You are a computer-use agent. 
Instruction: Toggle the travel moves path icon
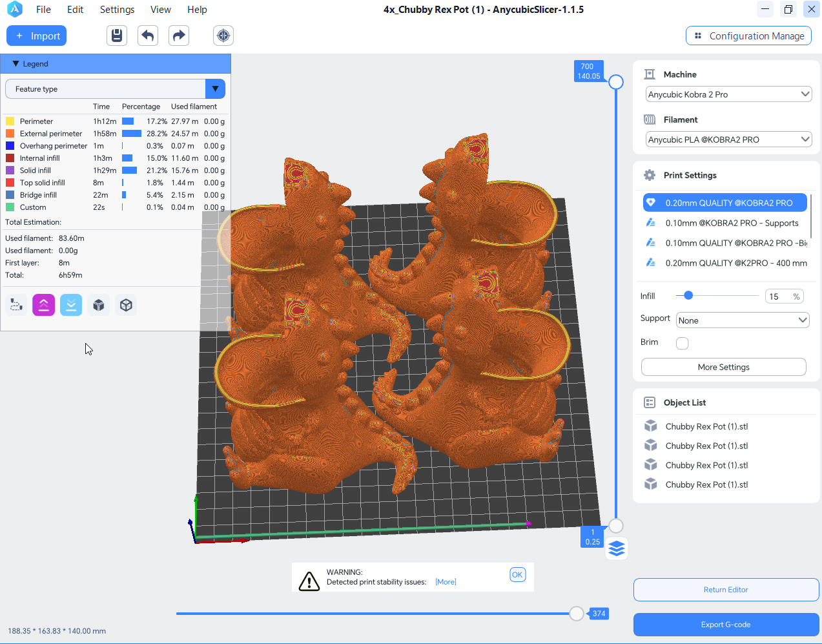pyautogui.click(x=16, y=305)
